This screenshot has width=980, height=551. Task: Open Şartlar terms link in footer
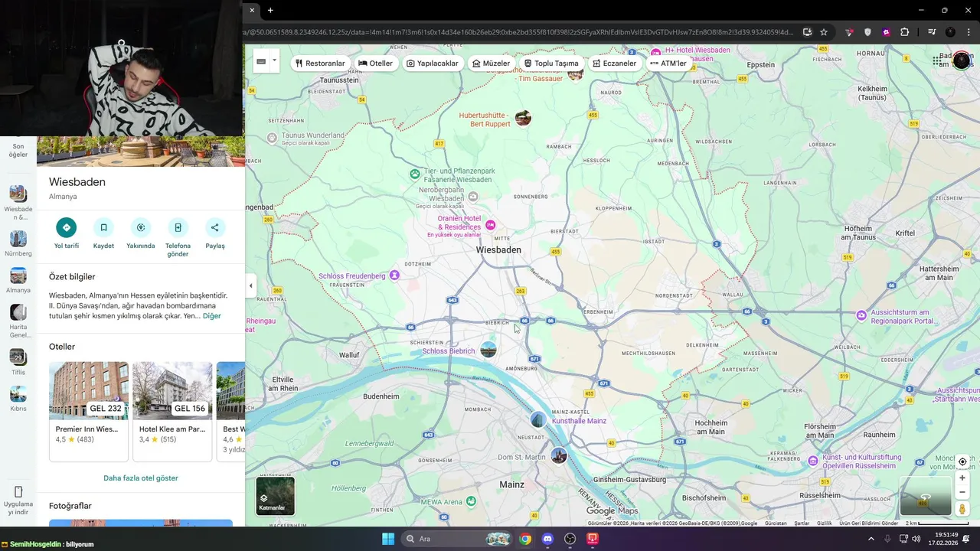coord(802,523)
